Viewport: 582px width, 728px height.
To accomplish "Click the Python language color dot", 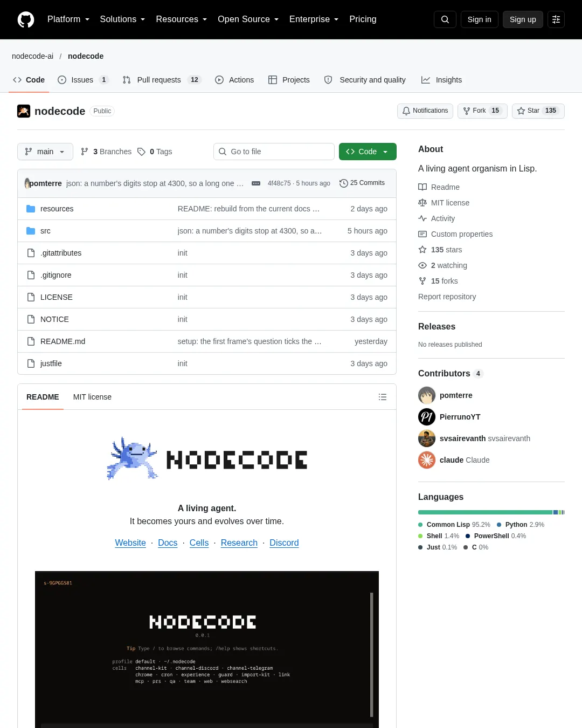I will [499, 525].
